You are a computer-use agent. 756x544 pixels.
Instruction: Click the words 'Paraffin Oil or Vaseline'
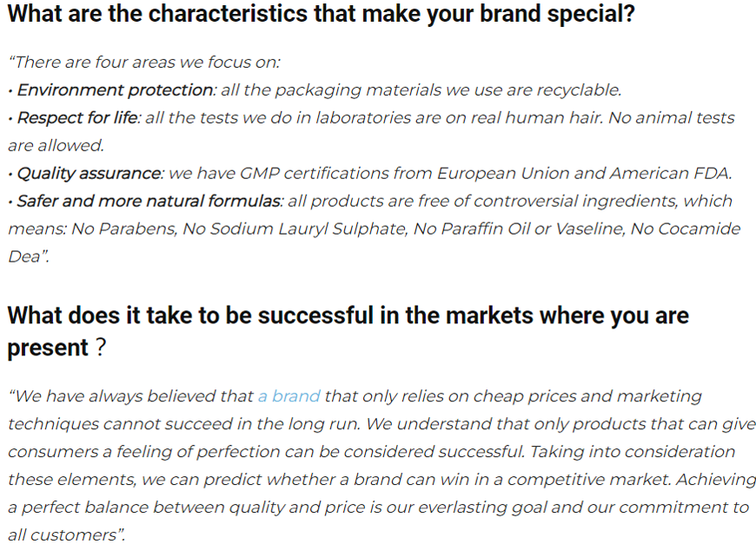(x=531, y=229)
